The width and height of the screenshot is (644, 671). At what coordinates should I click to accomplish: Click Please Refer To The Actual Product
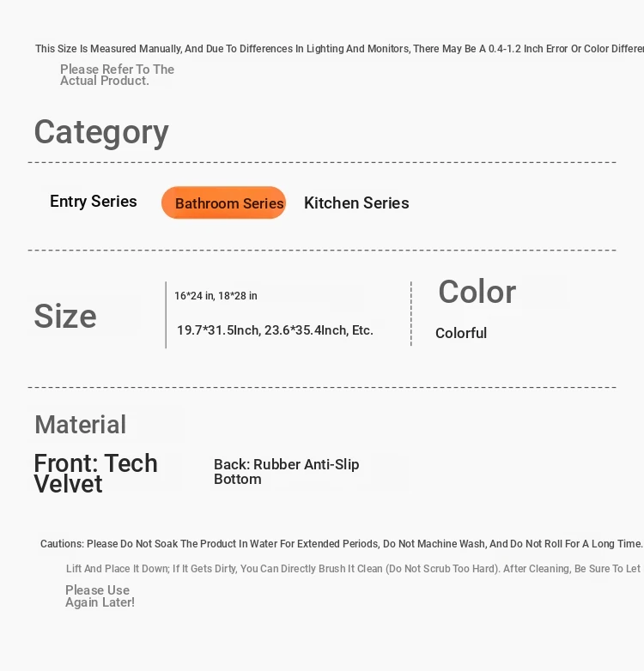pos(117,75)
